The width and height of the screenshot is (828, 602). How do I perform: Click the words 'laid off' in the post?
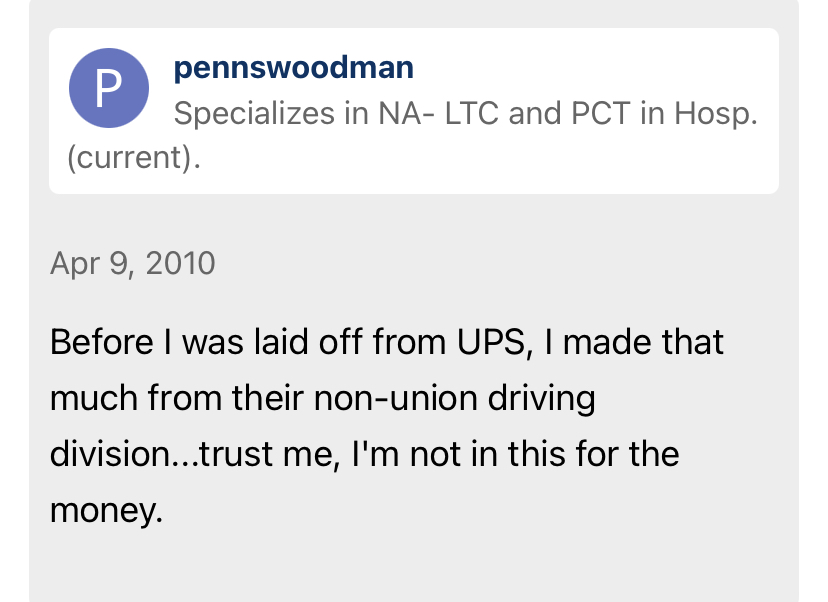click(x=308, y=342)
